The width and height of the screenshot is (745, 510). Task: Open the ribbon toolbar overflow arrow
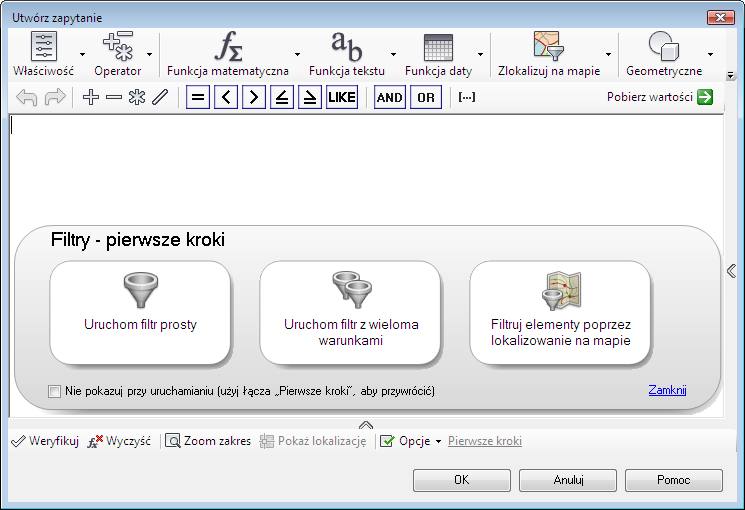(731, 75)
